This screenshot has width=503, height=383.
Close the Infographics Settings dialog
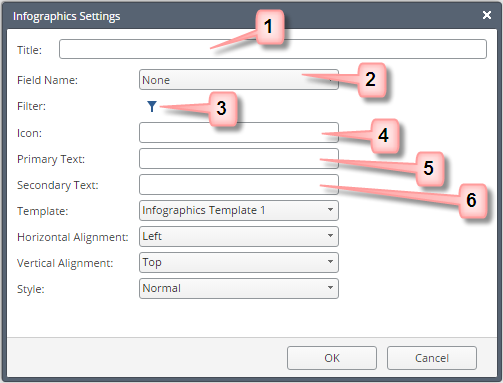(487, 15)
